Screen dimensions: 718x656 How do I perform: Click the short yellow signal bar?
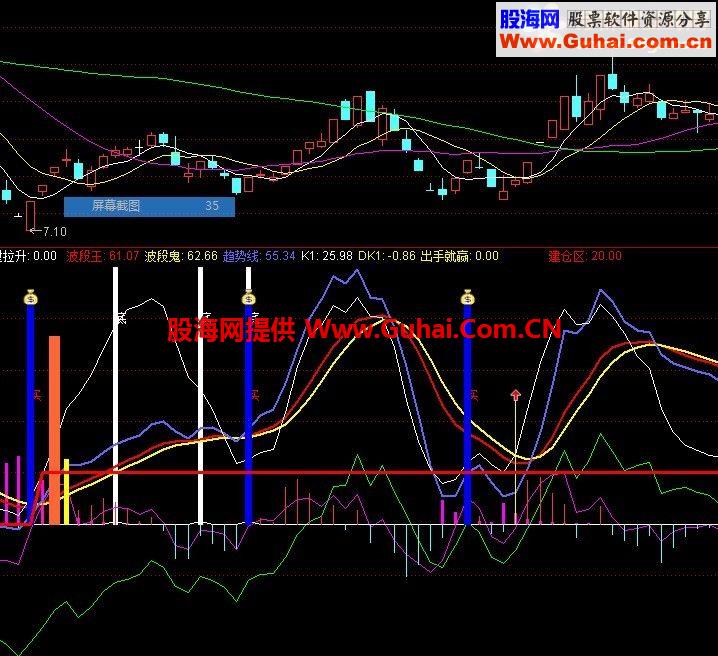point(66,492)
